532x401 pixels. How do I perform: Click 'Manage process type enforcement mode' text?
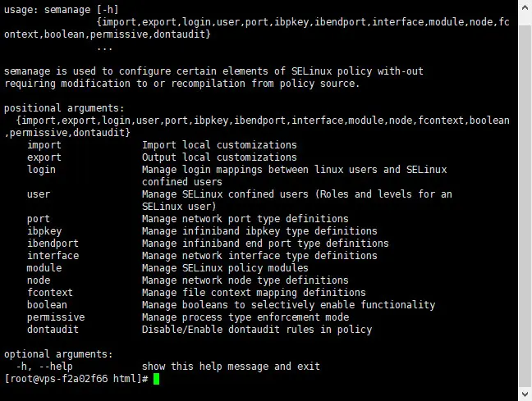[x=245, y=317]
